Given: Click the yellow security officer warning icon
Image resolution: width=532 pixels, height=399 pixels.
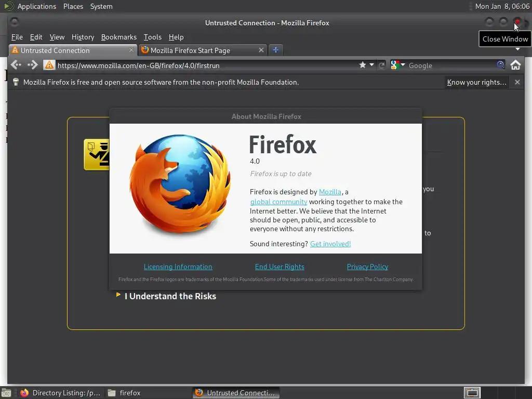Looking at the screenshot, I should click(97, 154).
